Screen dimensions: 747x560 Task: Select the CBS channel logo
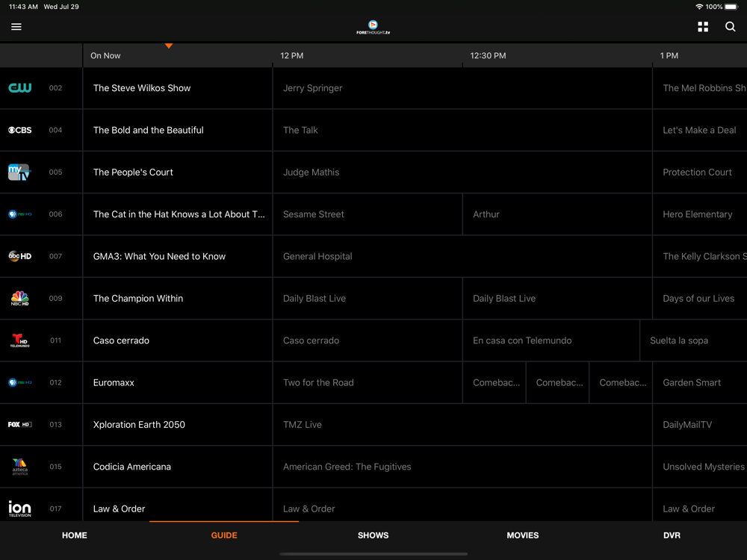coord(20,130)
